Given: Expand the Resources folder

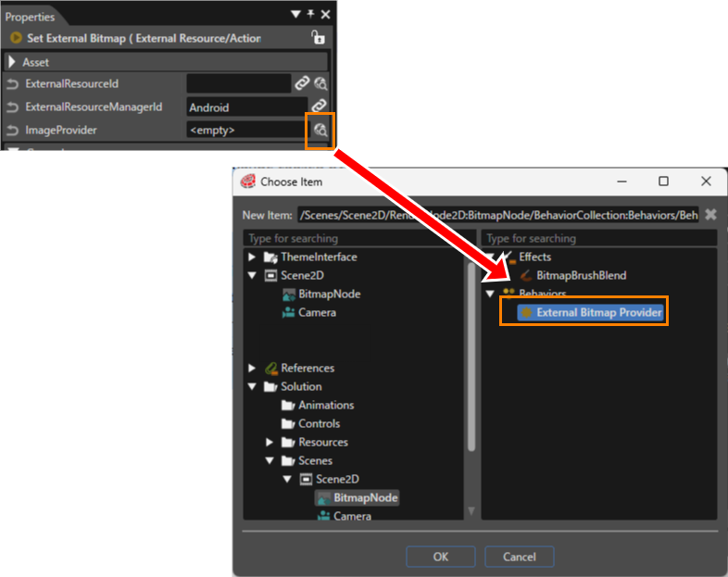Looking at the screenshot, I should click(x=270, y=442).
